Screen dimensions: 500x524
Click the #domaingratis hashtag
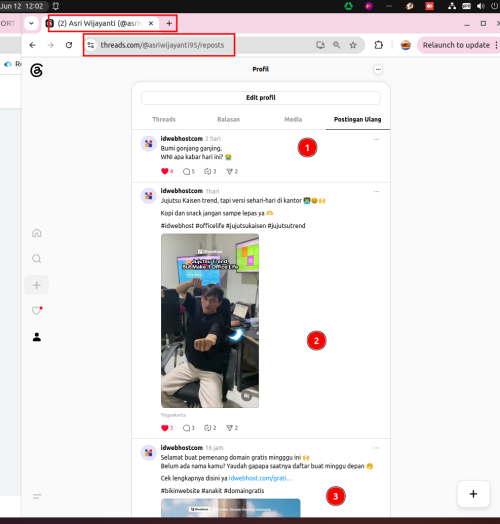[x=244, y=491]
